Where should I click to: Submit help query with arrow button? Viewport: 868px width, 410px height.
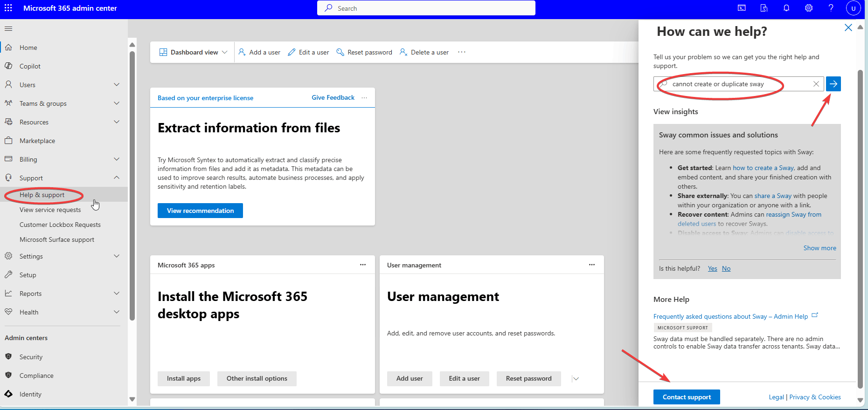coord(833,84)
